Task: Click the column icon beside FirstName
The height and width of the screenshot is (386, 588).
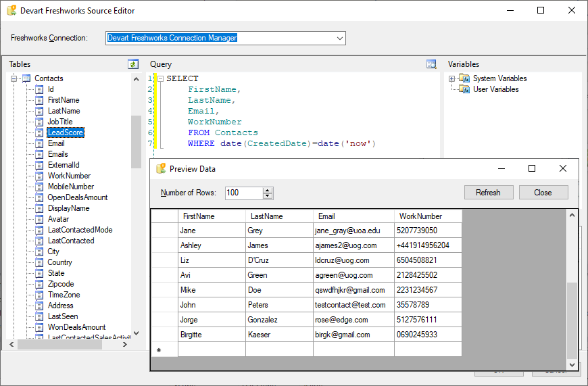Action: [x=39, y=100]
